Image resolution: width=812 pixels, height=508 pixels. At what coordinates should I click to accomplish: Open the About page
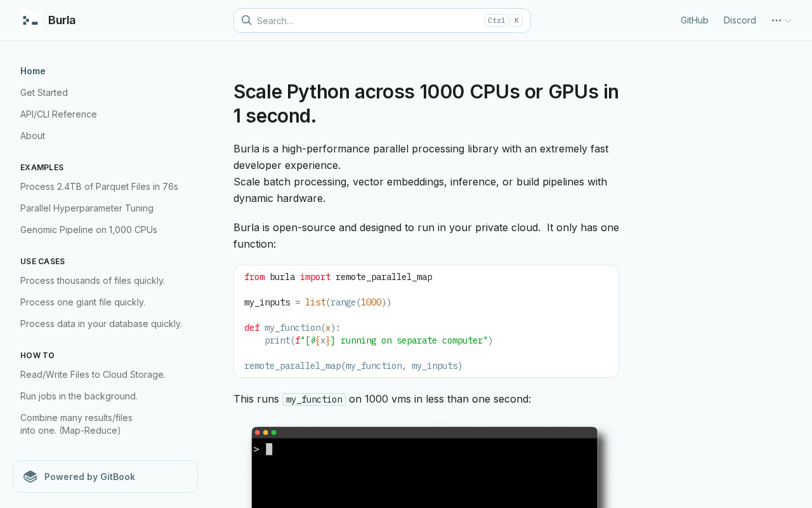(32, 136)
